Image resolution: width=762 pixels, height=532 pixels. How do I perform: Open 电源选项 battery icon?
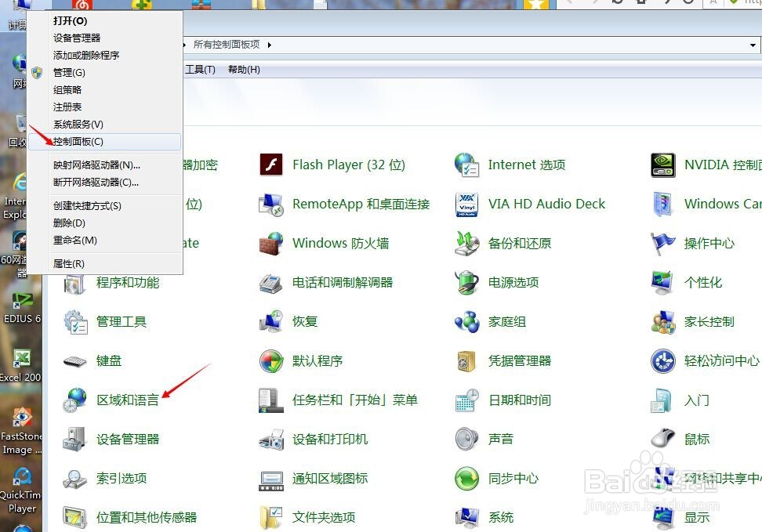pos(466,283)
